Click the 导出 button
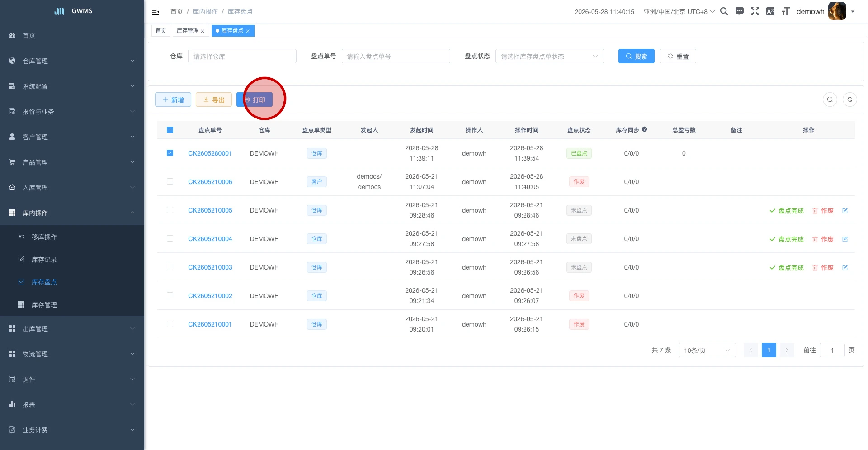The height and width of the screenshot is (450, 868). [x=214, y=100]
